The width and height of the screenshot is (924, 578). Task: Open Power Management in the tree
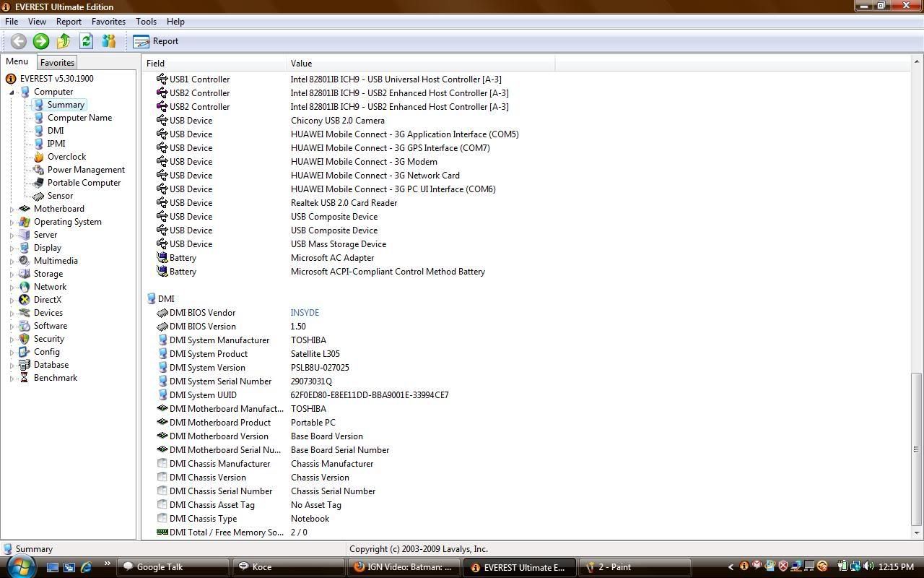[86, 170]
